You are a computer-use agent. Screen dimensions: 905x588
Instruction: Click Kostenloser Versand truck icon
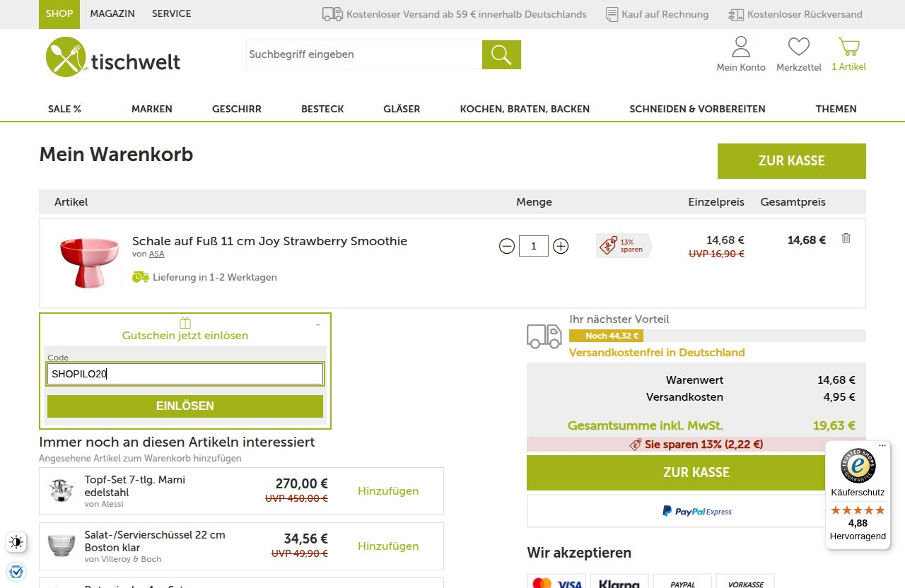click(332, 14)
